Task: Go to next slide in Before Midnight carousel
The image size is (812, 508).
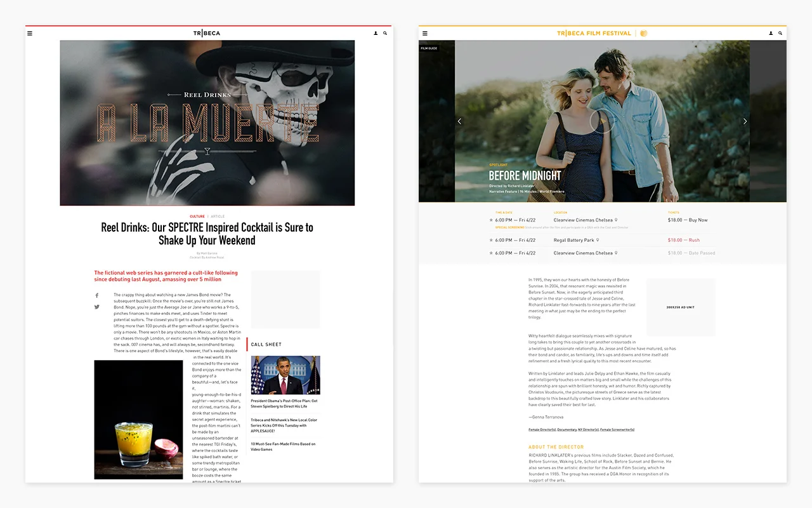Action: (x=745, y=121)
